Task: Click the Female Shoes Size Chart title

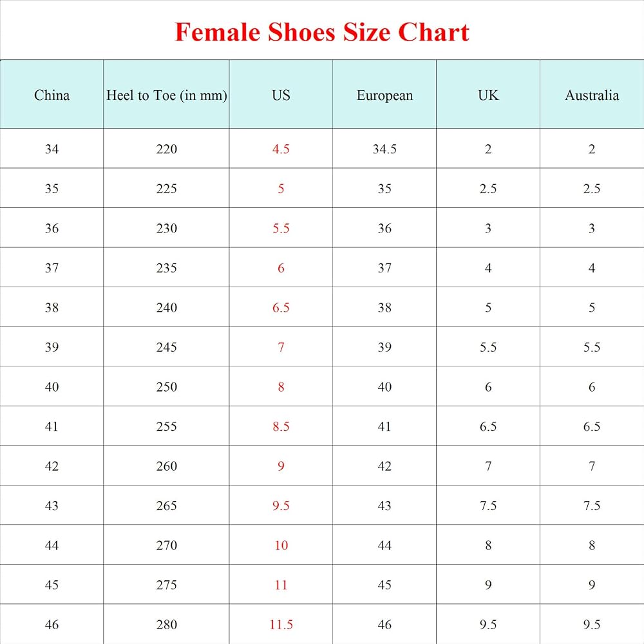Action: pos(321,32)
